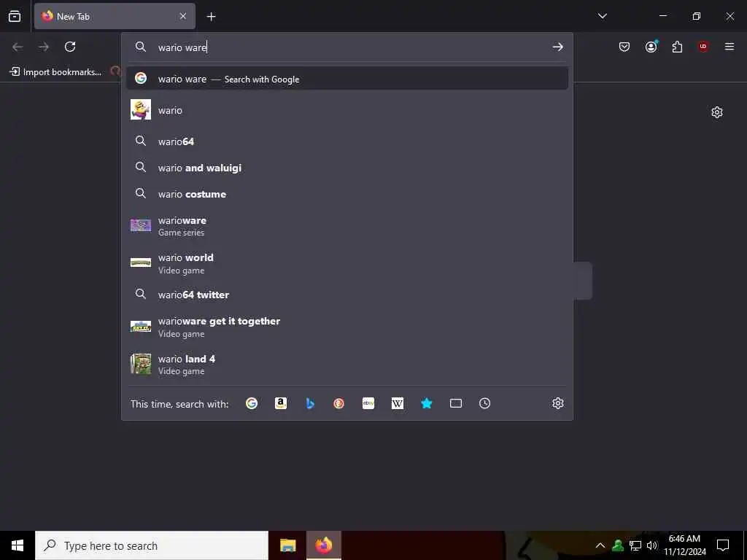Select 'wario world' Video game suggestion
Viewport: 747px width, 560px height.
click(347, 262)
